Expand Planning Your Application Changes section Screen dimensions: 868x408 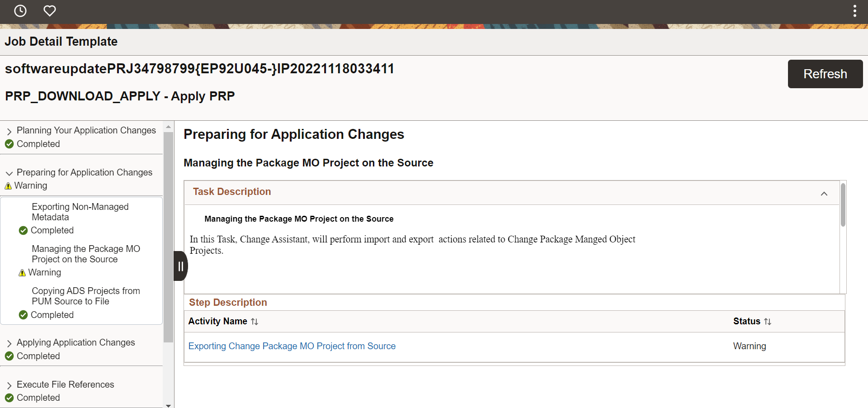pos(9,131)
